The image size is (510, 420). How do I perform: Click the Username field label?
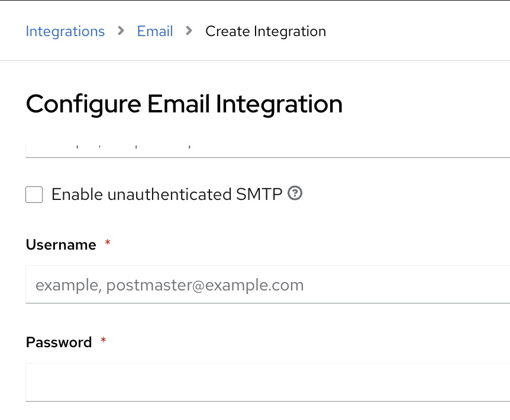61,245
